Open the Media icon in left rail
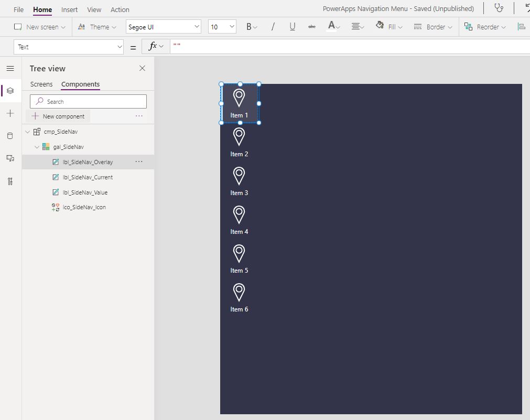Viewport: 530px width, 420px height. [10, 158]
